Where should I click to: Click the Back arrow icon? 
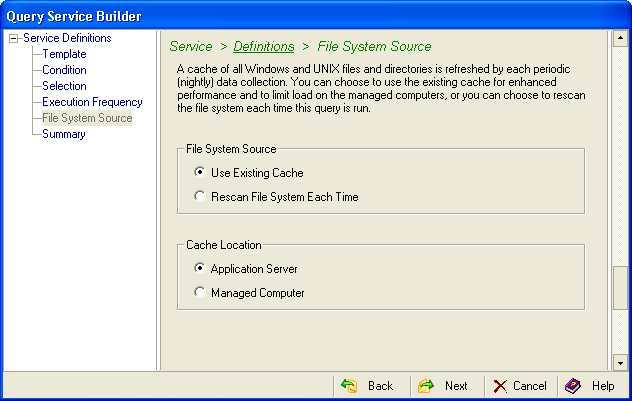[349, 386]
